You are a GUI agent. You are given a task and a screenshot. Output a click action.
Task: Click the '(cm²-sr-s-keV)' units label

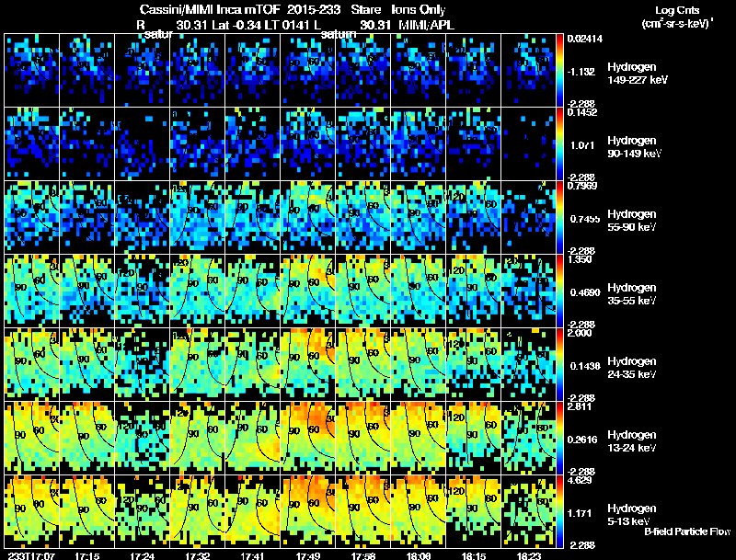[x=676, y=24]
